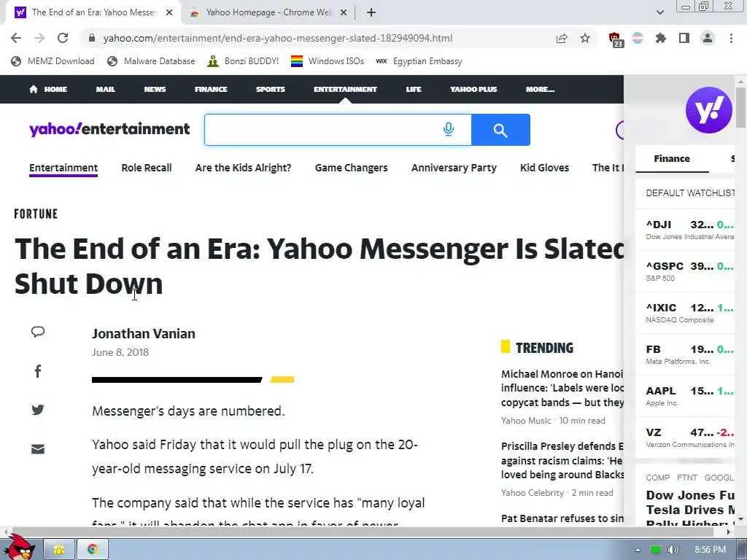Open MAIL in the Yahoo nav bar
Screen dimensions: 747x560
pos(105,89)
